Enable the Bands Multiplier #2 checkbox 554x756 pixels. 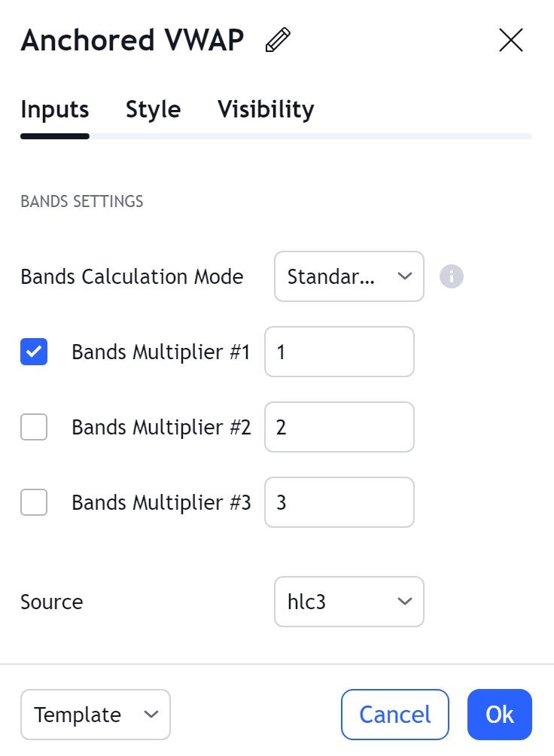pos(34,427)
